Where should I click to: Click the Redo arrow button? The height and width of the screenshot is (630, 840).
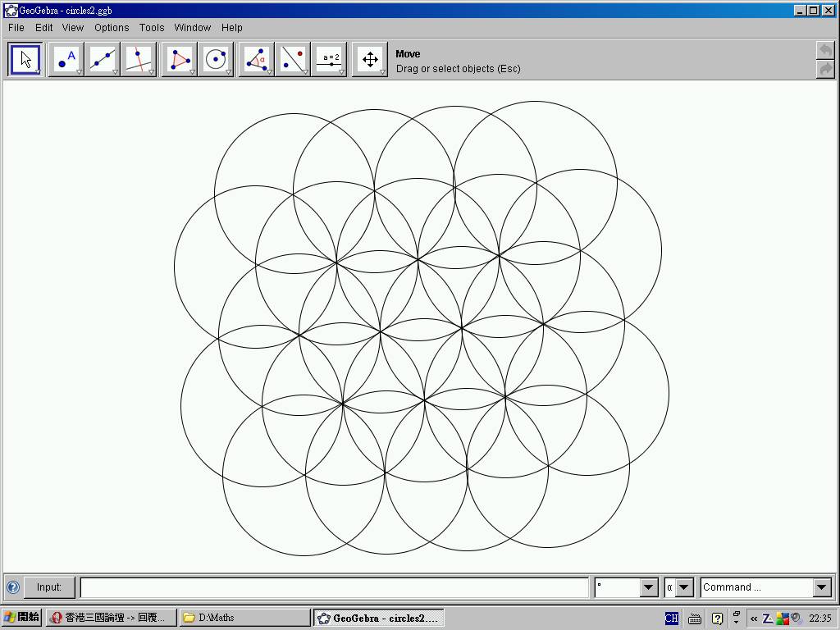pyautogui.click(x=825, y=69)
